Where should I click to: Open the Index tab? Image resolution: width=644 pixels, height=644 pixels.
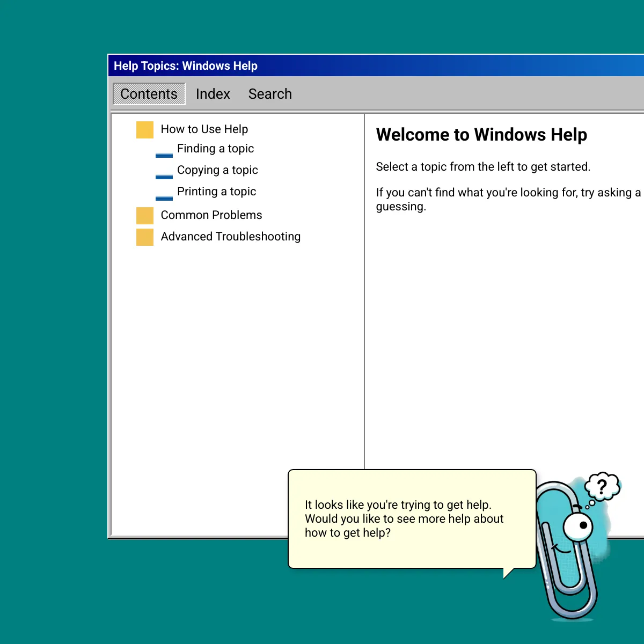pos(213,94)
